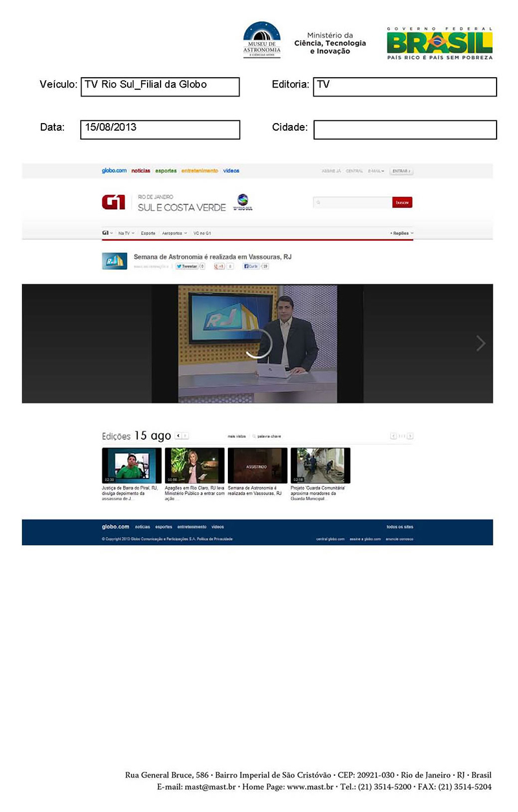This screenshot has height=812, width=518.
Task: Open the RJ program thumbnail beside the headline
Action: click(x=115, y=261)
